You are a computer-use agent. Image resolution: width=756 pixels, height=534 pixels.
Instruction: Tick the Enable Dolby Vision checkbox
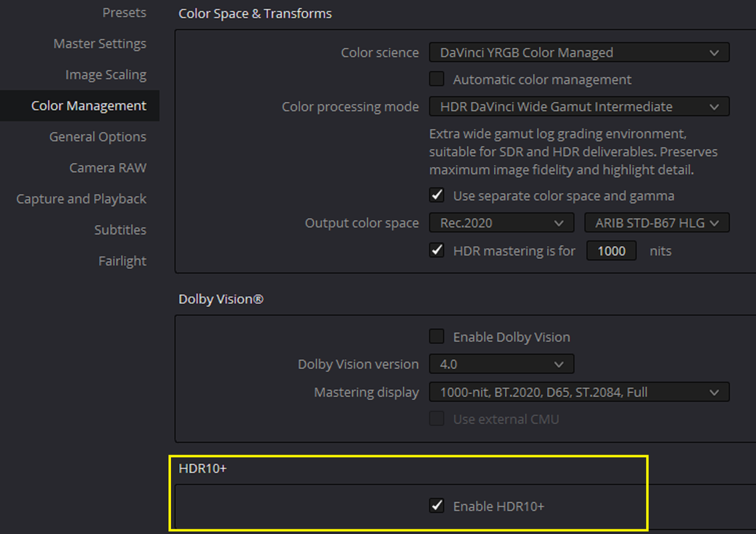click(x=437, y=336)
